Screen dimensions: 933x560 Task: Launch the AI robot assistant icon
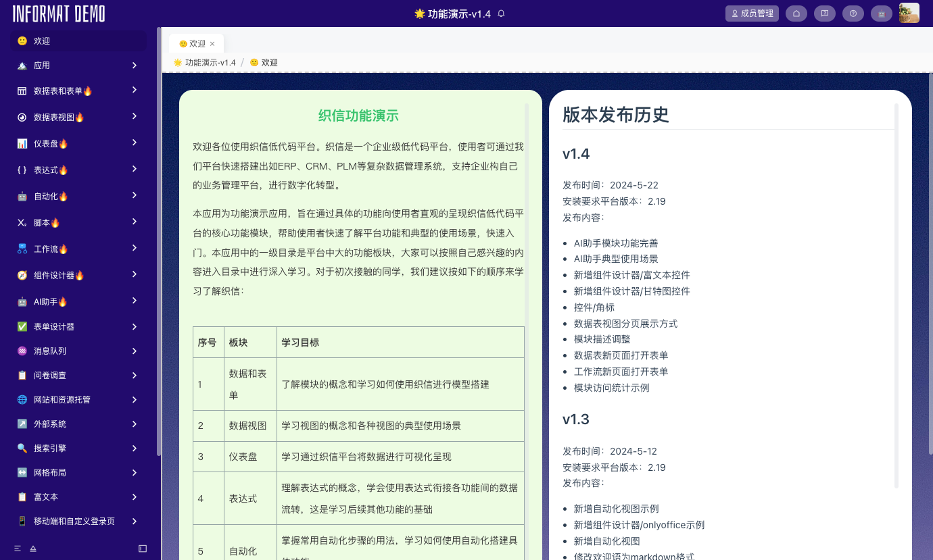(x=881, y=13)
